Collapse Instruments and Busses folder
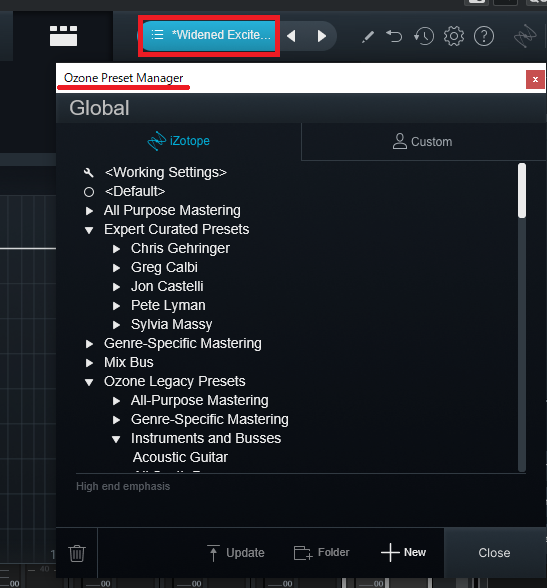547x588 pixels. 116,439
